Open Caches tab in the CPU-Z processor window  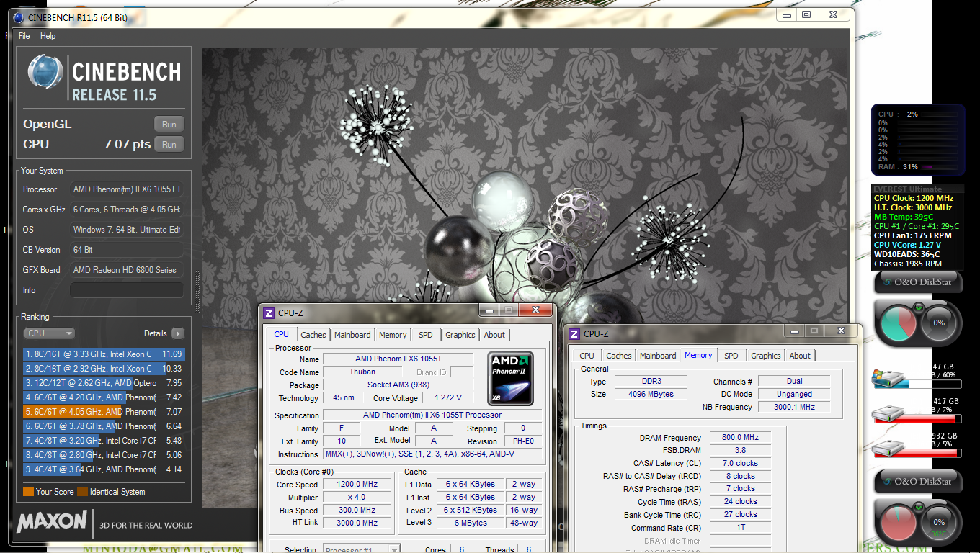[313, 335]
